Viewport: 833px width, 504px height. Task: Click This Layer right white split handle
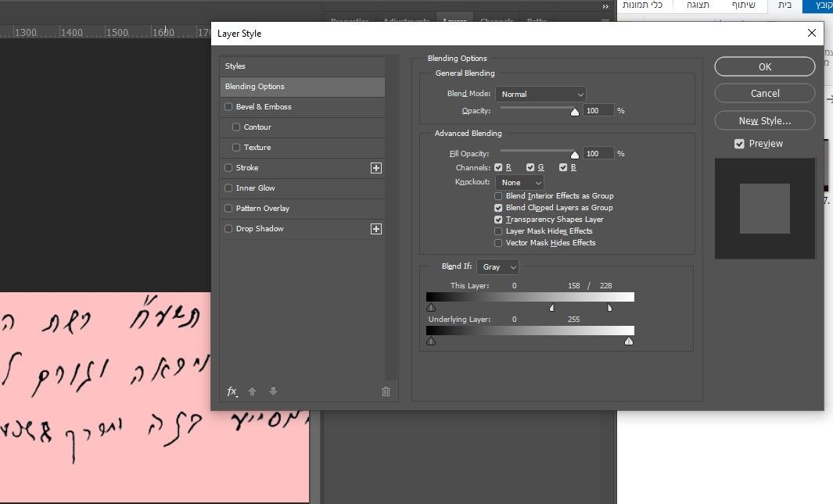(609, 308)
